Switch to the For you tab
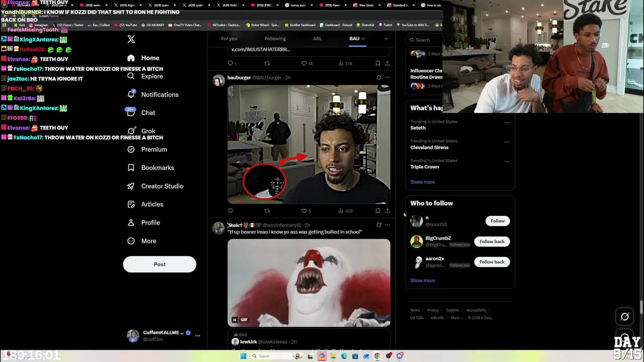 (229, 39)
